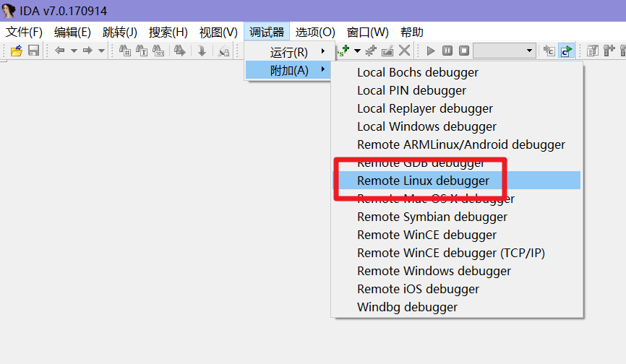Select Windbg debugger

click(x=407, y=307)
